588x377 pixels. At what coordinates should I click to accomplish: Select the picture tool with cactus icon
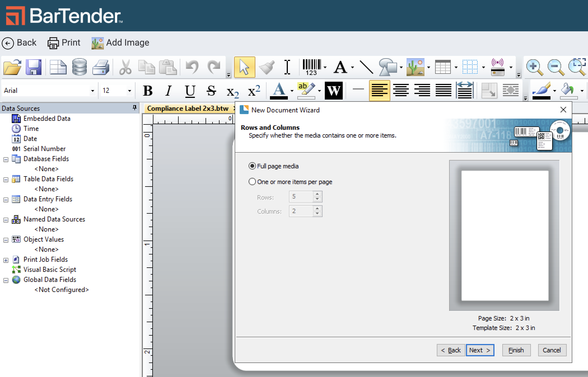click(415, 67)
